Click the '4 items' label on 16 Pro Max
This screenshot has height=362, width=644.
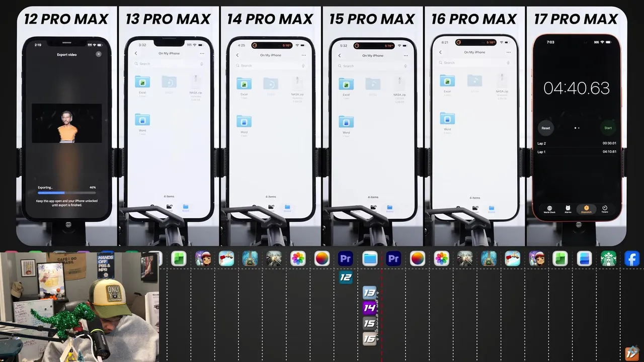point(474,198)
